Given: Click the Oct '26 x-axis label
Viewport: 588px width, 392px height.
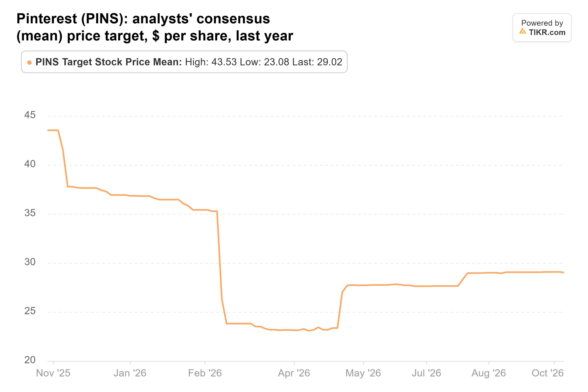Looking at the screenshot, I should [x=548, y=373].
